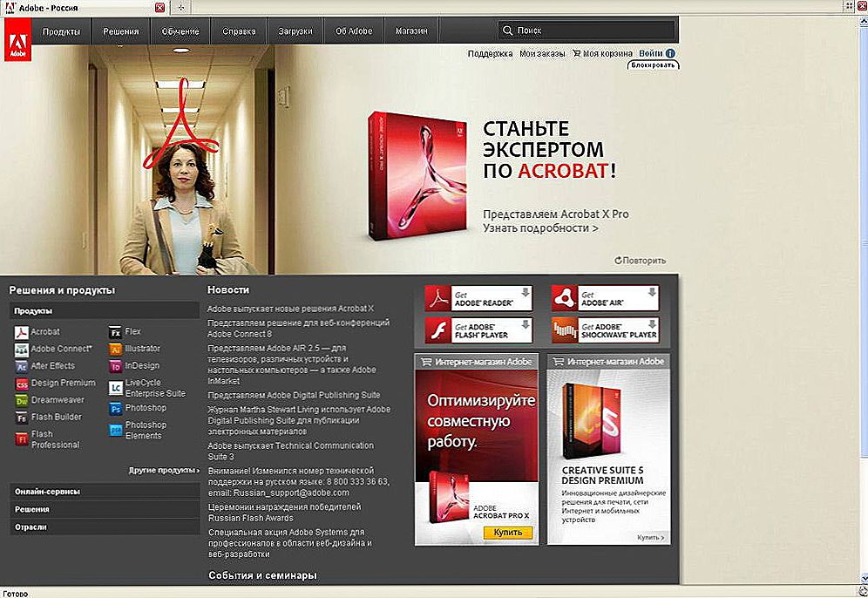Open the Обучение navigation menu
This screenshot has height=598, width=868.
(x=180, y=31)
